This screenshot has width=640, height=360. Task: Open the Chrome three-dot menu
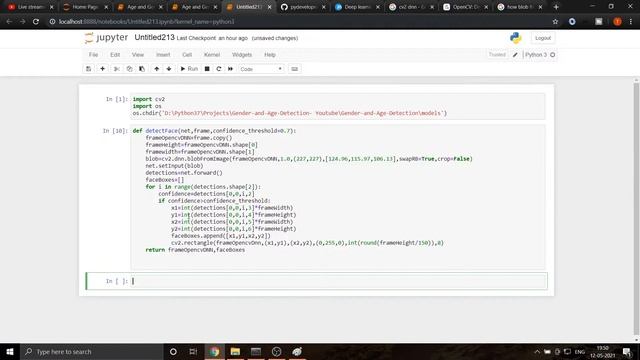coord(631,22)
